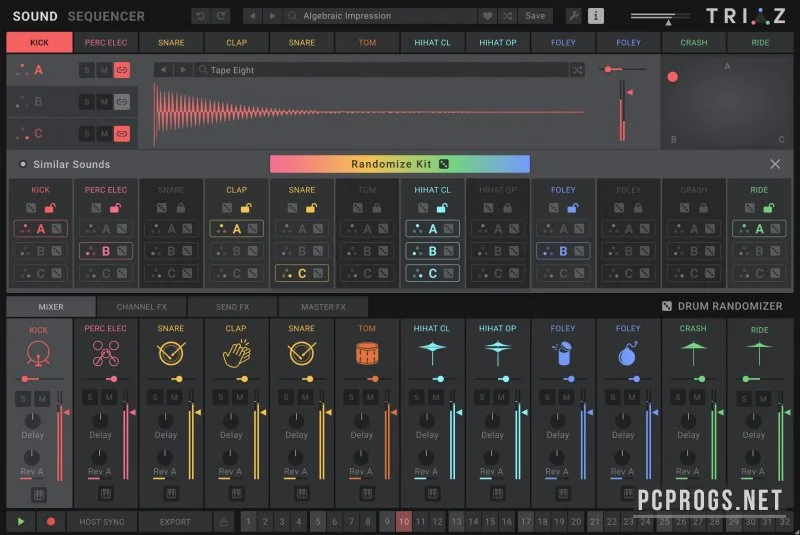Image resolution: width=800 pixels, height=535 pixels.
Task: Adjust the Kick channel pan slider
Action: [41, 379]
